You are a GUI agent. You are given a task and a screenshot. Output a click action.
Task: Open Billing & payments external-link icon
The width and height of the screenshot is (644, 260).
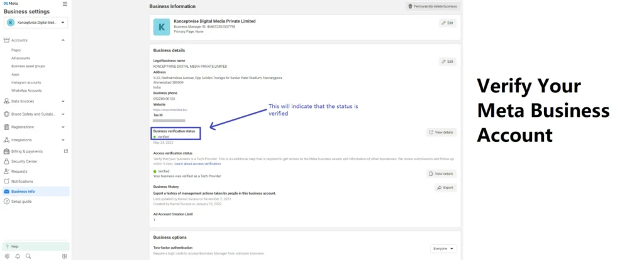[65, 151]
